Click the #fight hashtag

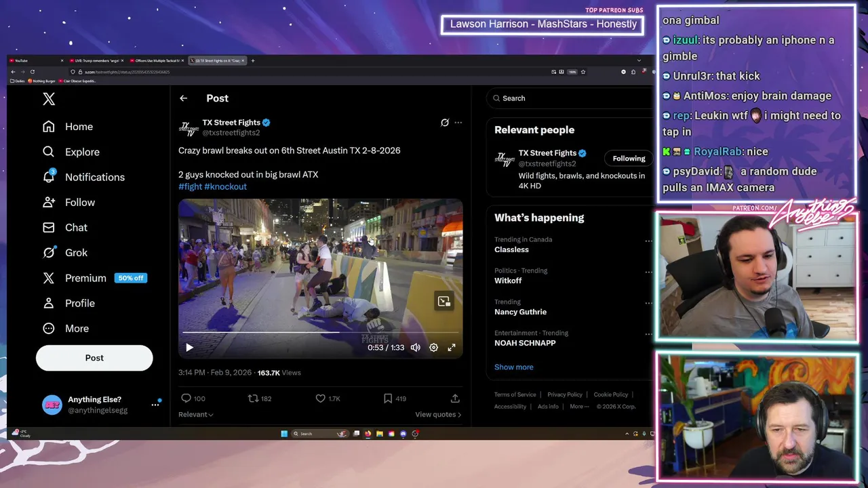click(x=190, y=186)
